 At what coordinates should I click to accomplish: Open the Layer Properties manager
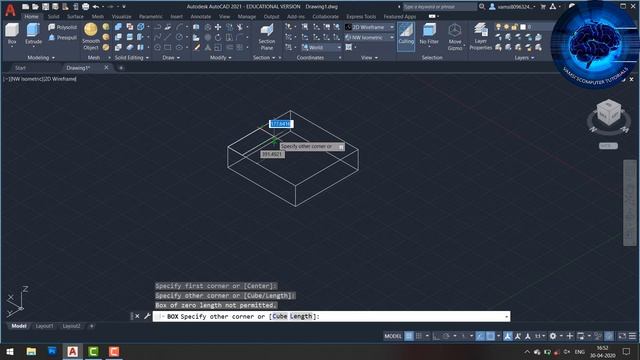[480, 37]
